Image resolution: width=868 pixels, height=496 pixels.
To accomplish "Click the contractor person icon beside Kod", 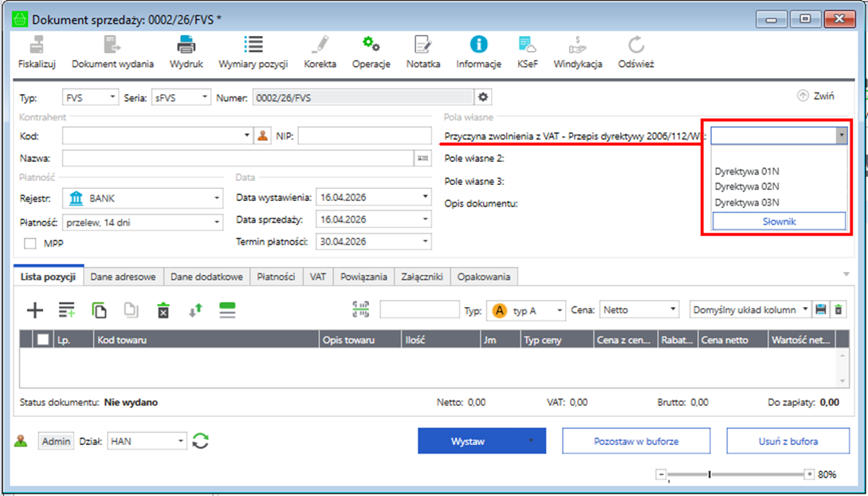I will click(263, 136).
